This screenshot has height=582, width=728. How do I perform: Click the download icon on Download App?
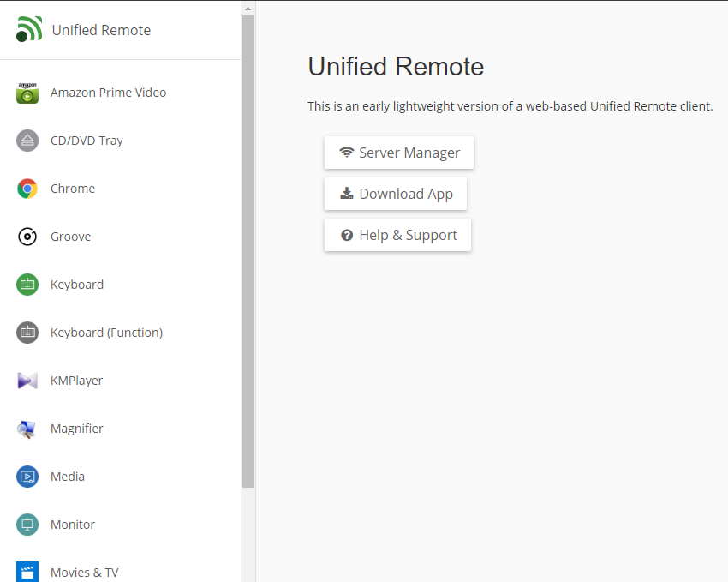347,193
